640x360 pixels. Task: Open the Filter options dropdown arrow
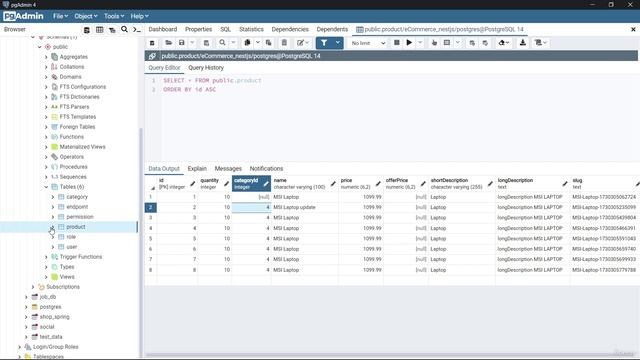(x=338, y=43)
